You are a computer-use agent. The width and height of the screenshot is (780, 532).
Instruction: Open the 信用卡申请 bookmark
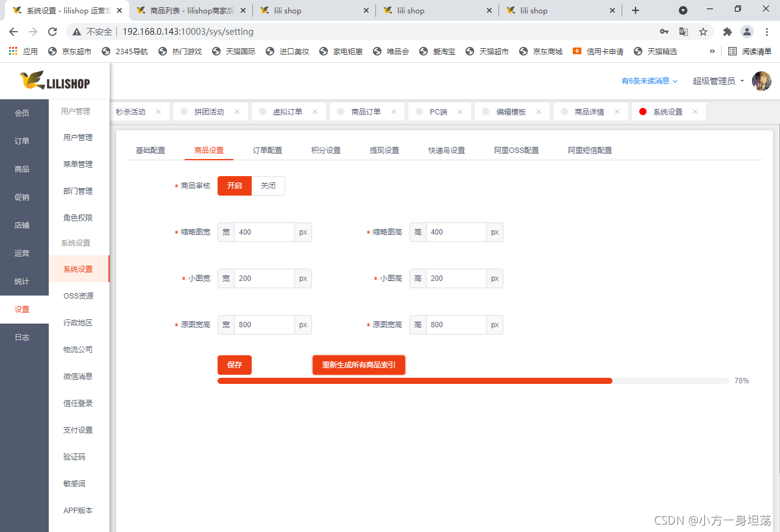pyautogui.click(x=598, y=51)
